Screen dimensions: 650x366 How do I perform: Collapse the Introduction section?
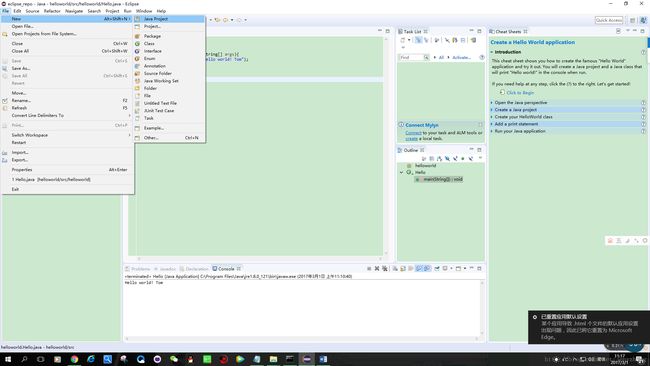click(492, 52)
